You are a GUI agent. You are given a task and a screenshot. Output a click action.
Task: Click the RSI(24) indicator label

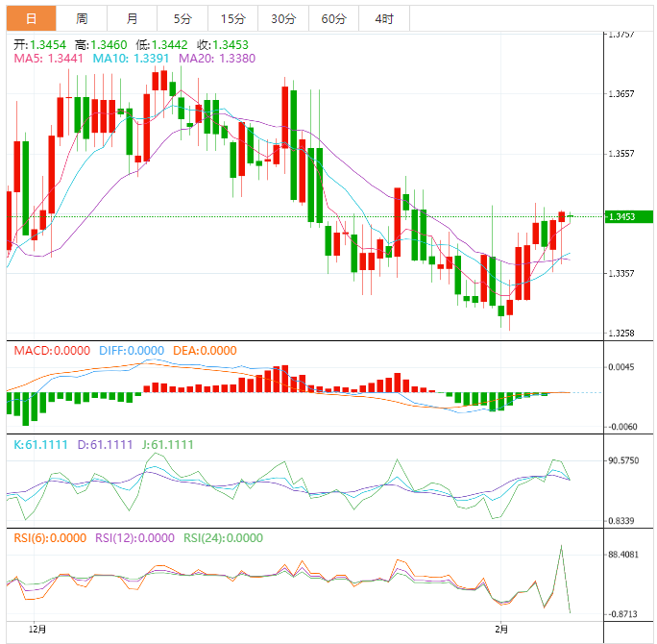[x=223, y=538]
